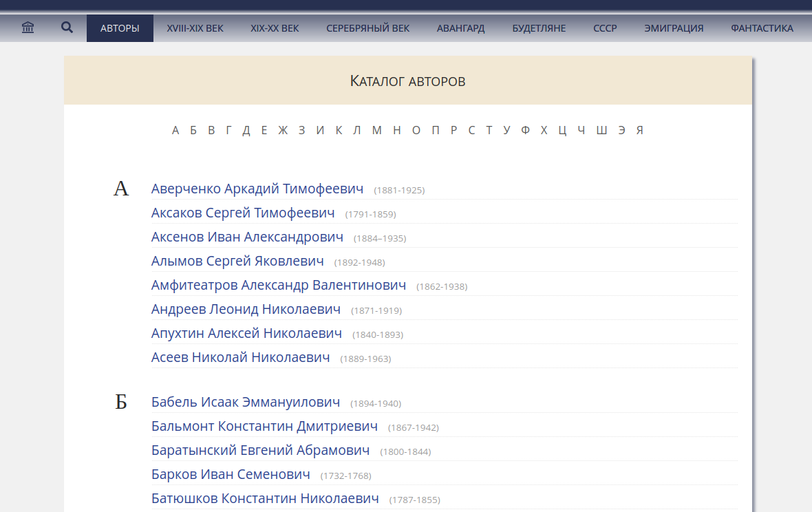Screen dimensions: 812x512
Task: Choose letter Ш in the alphabet index
Action: coord(601,131)
